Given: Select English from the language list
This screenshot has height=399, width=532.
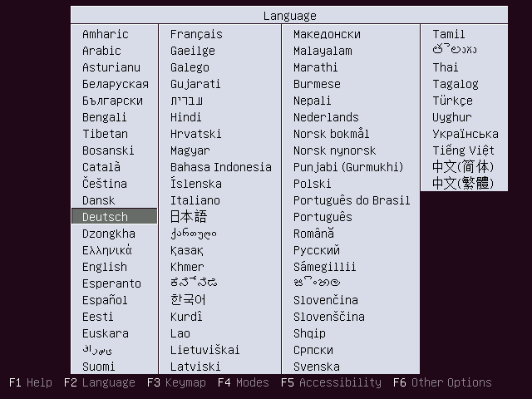Looking at the screenshot, I should pos(105,267).
